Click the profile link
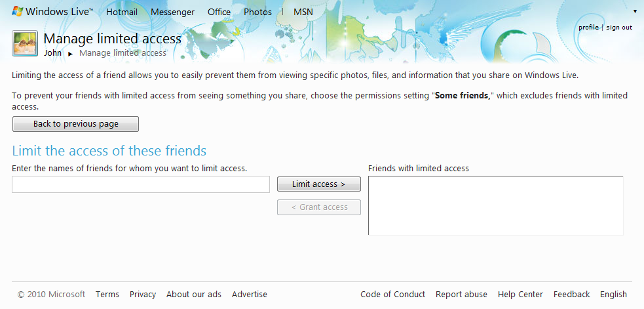The height and width of the screenshot is (309, 644). (x=588, y=28)
